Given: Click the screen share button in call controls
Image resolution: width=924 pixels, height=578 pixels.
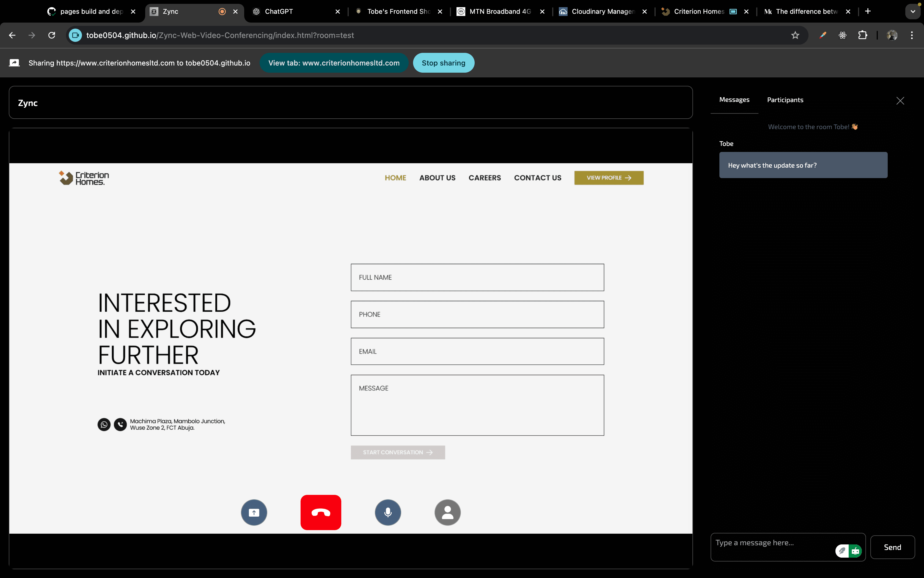Looking at the screenshot, I should point(254,512).
